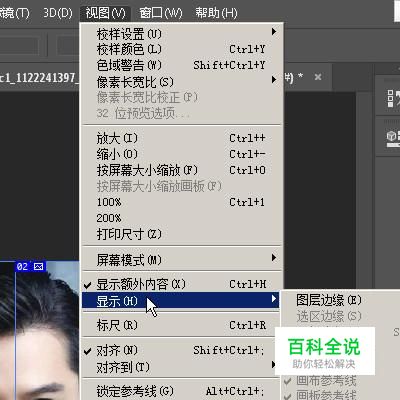Select 图层边缘(E) in submenu
Image resolution: width=400 pixels, height=400 pixels.
[x=340, y=300]
